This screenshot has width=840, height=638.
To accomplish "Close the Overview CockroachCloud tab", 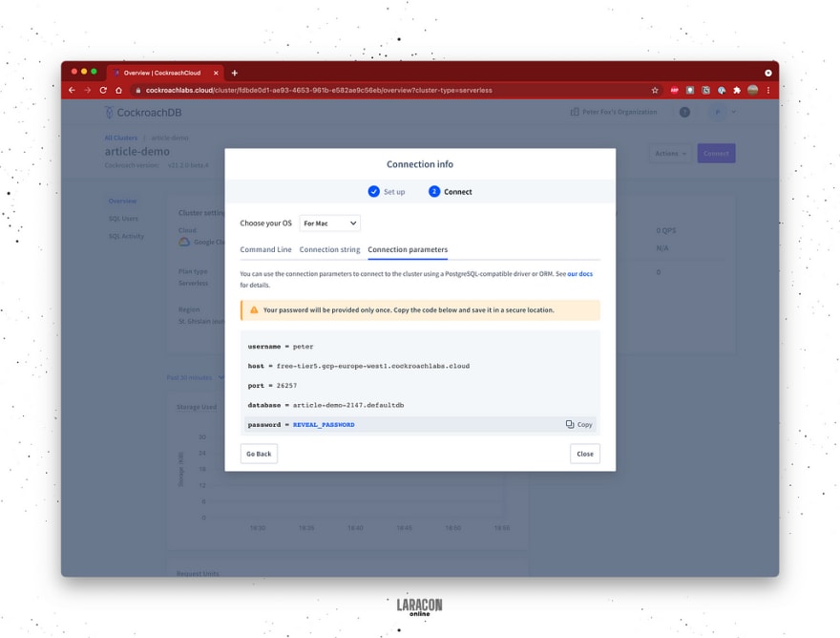I will coord(216,73).
